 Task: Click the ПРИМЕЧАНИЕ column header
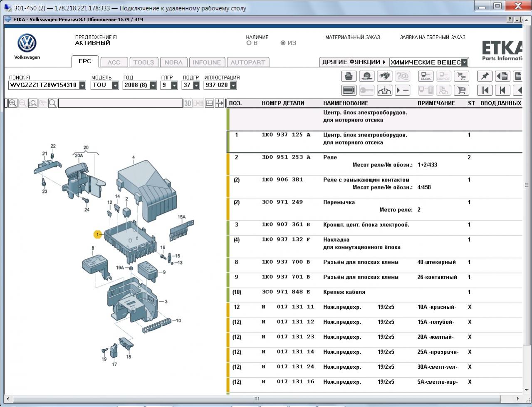click(x=436, y=103)
